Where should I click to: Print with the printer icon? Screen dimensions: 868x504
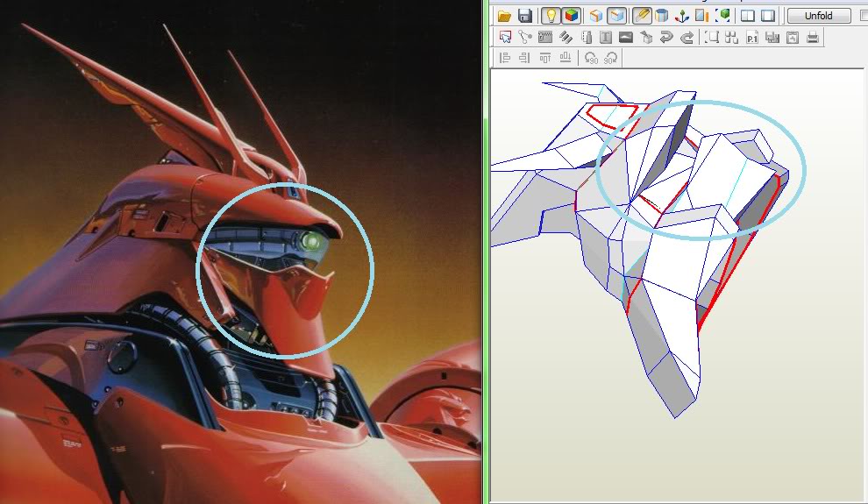point(813,37)
